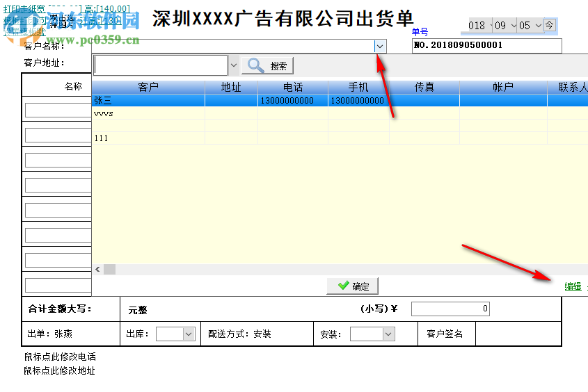Sort by the 客户 column header
Image resolution: width=588 pixels, height=392 pixels.
coord(148,88)
